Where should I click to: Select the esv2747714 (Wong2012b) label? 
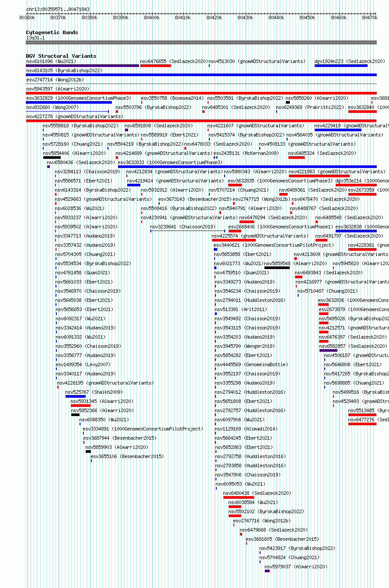point(55,80)
